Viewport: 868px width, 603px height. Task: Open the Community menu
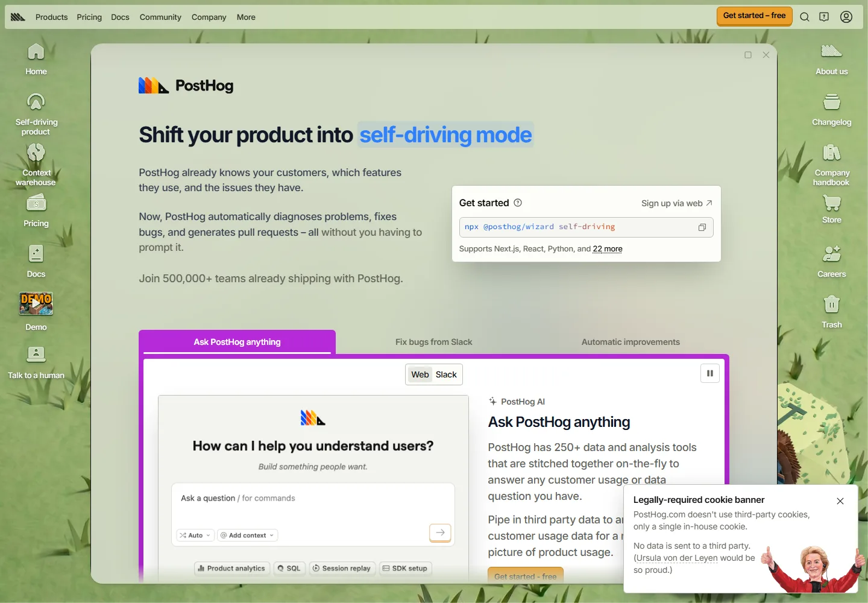(160, 17)
